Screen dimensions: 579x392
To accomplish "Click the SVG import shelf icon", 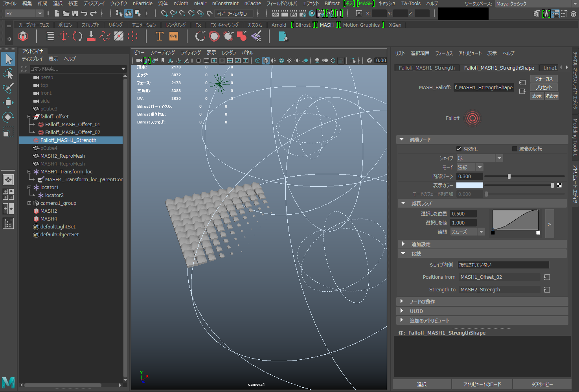I will pos(174,37).
